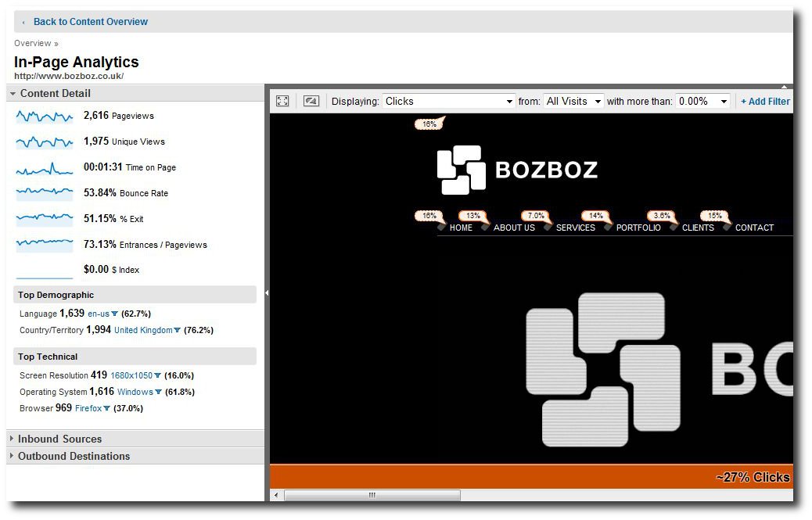The width and height of the screenshot is (812, 520).
Task: Collapse the side panel with the splitter arrow
Action: (x=267, y=293)
